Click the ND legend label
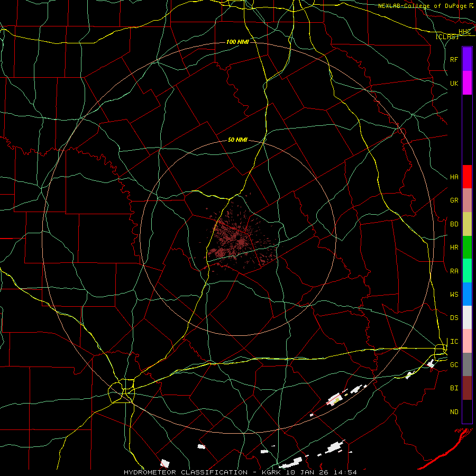This screenshot has height=476, width=476. 454,412
